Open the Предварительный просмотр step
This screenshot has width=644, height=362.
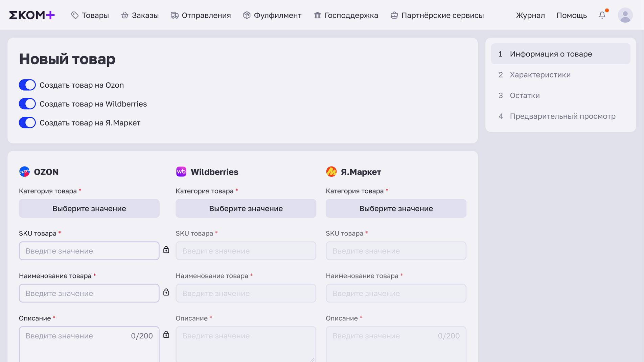pyautogui.click(x=562, y=116)
